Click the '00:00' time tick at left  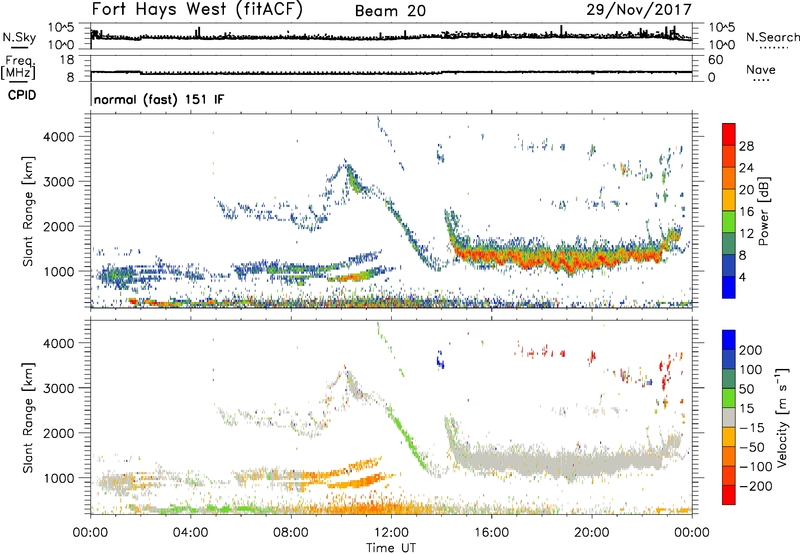[90, 533]
